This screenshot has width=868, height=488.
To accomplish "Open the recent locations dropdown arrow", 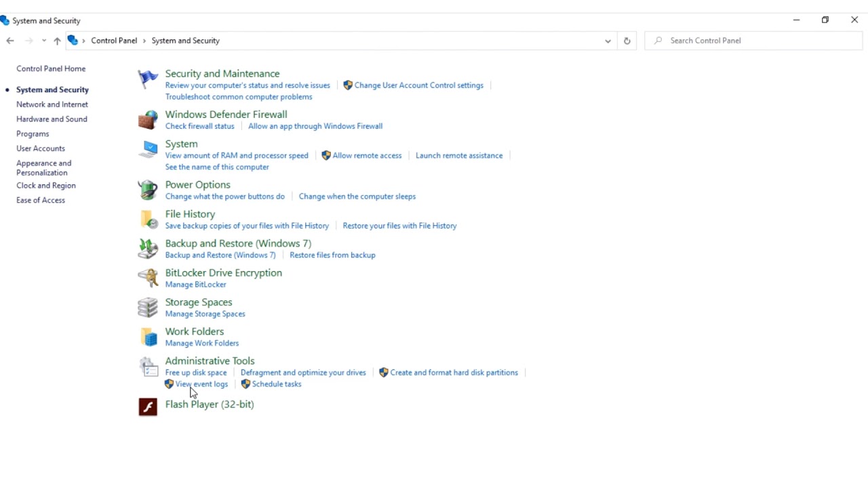I will pos(44,41).
